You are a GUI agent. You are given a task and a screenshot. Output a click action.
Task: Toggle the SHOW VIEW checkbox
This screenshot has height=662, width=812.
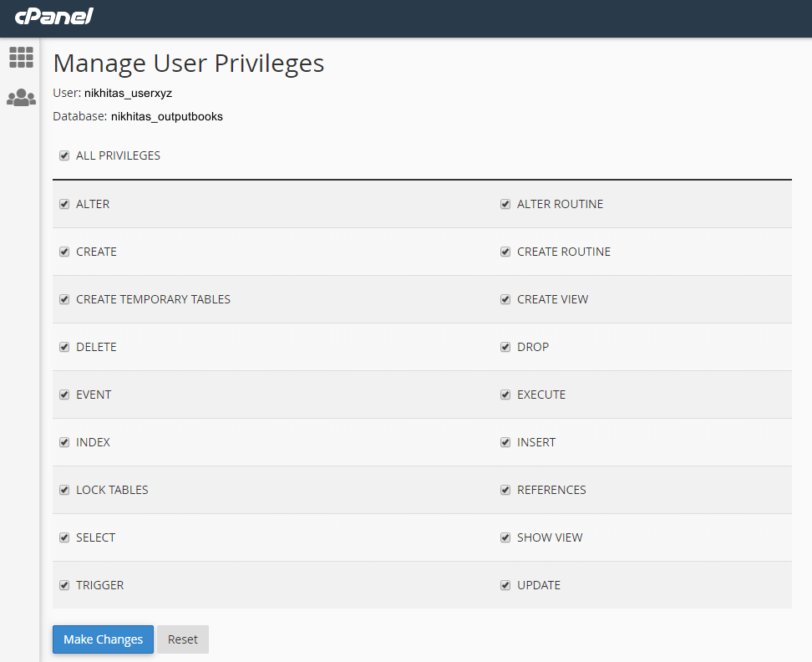click(x=505, y=537)
